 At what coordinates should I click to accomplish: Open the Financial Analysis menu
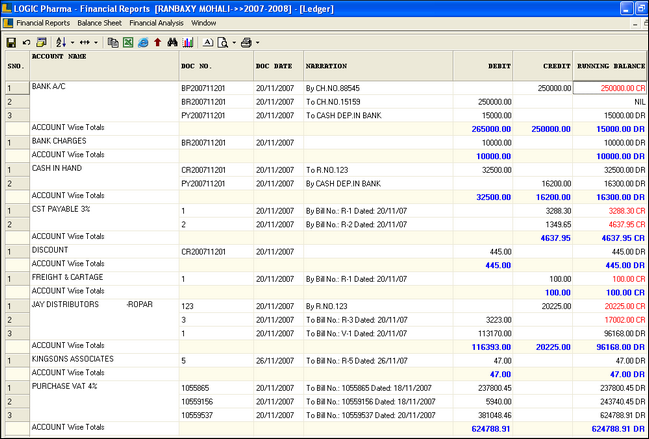(x=156, y=23)
